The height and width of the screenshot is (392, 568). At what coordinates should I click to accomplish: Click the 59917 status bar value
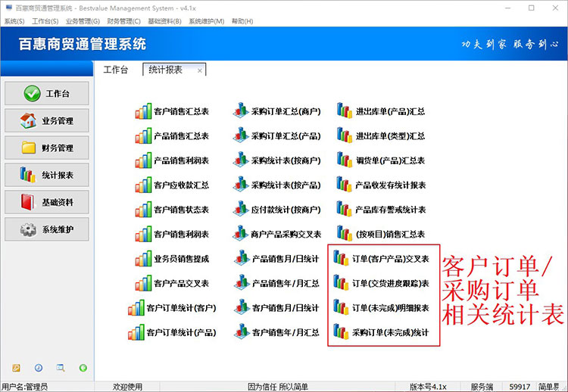coord(520,387)
